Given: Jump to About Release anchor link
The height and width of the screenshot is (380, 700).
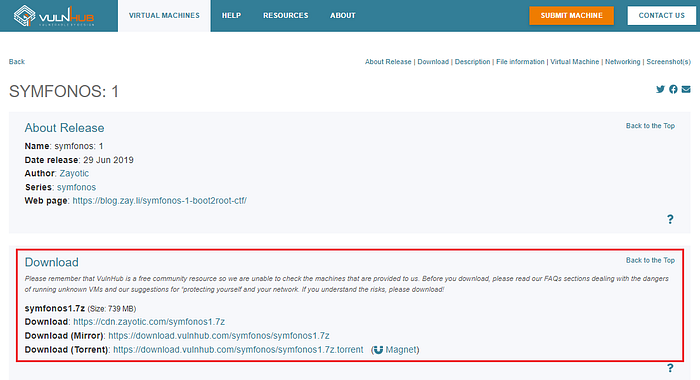Looking at the screenshot, I should tap(388, 62).
